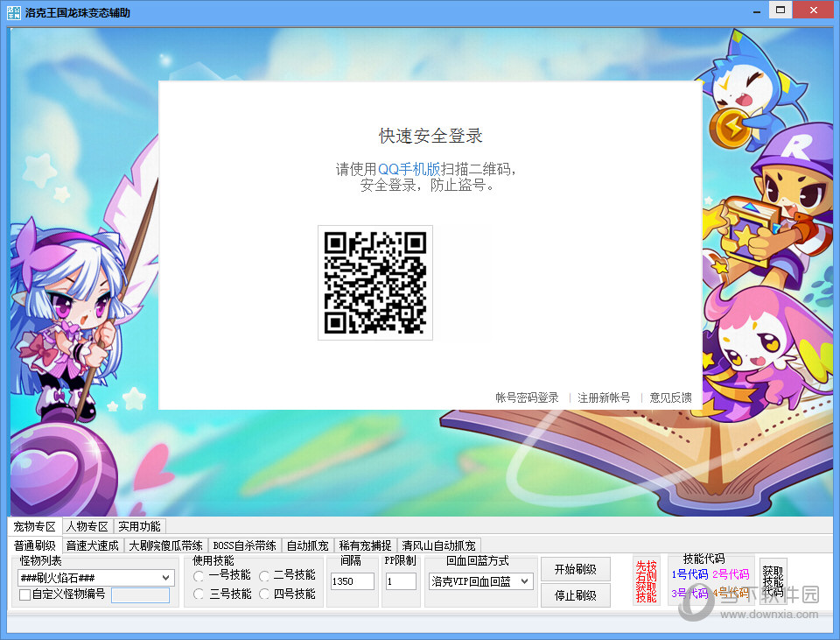Open the 自动抓宠 sub-tab
This screenshot has height=640, width=840.
click(307, 545)
